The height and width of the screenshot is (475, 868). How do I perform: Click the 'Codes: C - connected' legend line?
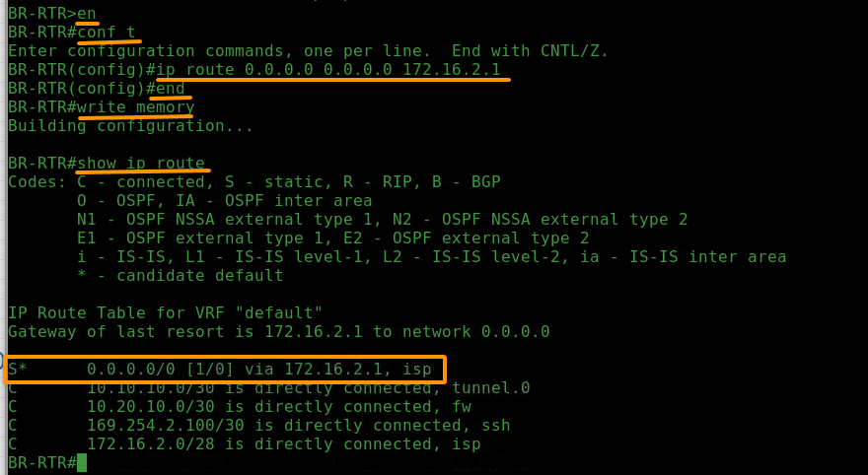254,182
